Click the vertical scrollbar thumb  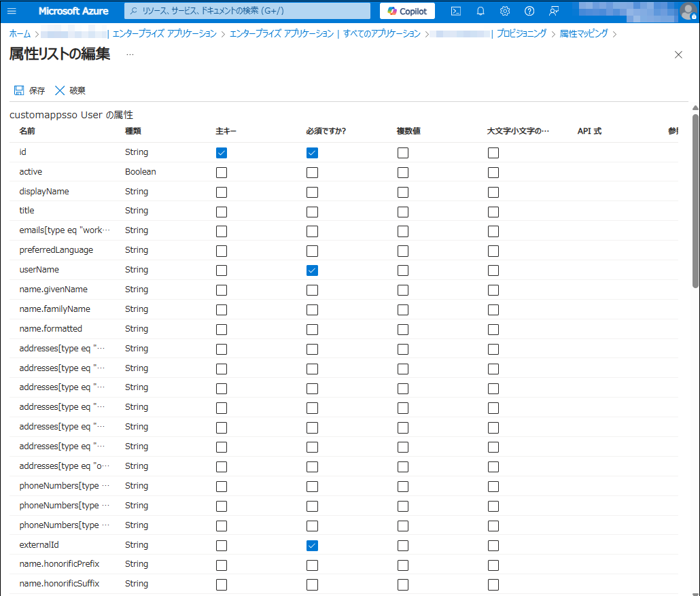tap(695, 201)
